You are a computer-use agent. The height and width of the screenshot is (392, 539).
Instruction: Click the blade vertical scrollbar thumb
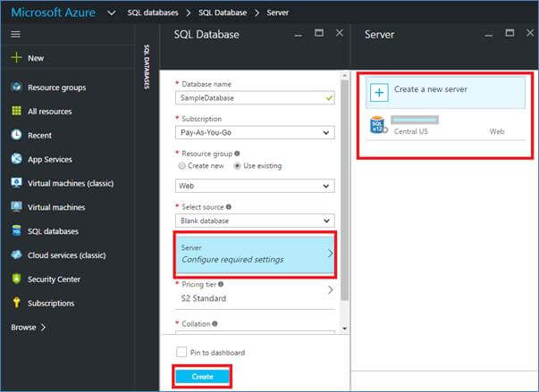tap(344, 190)
